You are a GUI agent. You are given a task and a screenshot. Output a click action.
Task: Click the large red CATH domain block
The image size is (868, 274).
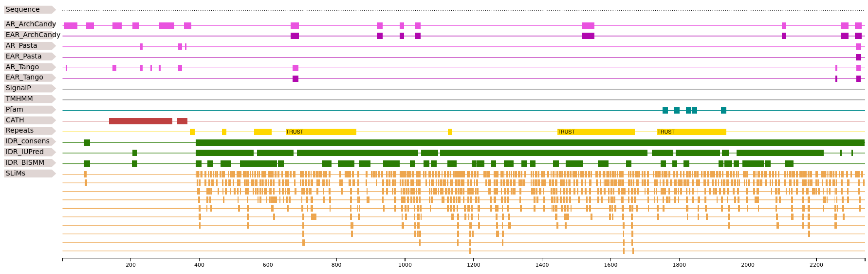pos(141,121)
